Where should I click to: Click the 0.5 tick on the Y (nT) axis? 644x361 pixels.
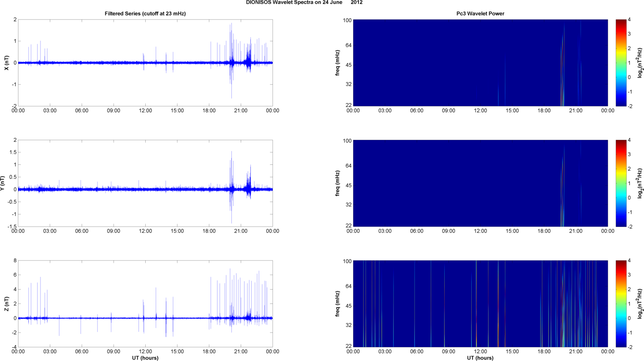coord(13,177)
